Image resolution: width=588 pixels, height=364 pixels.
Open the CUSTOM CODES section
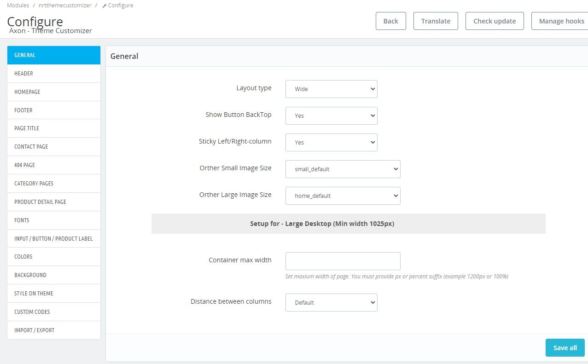31,312
